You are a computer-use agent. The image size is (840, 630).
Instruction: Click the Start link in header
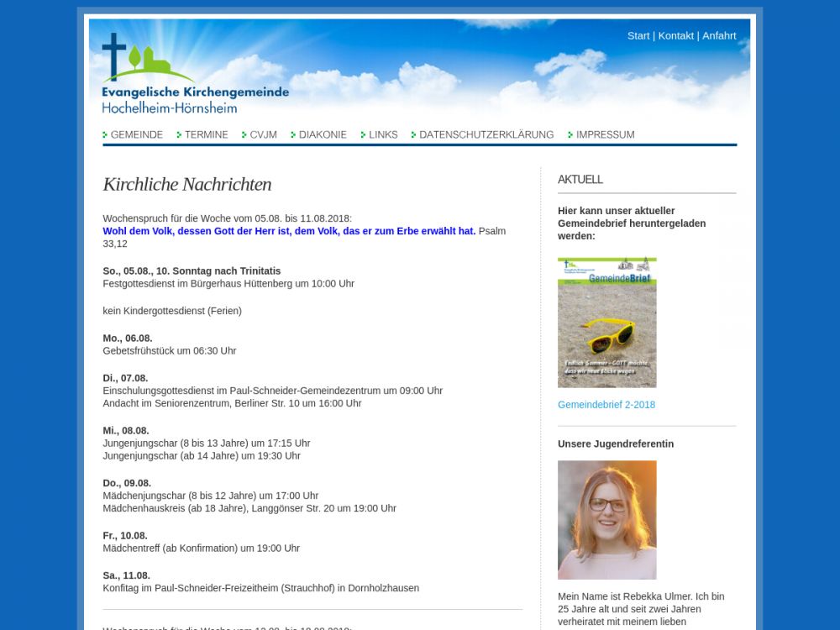638,35
